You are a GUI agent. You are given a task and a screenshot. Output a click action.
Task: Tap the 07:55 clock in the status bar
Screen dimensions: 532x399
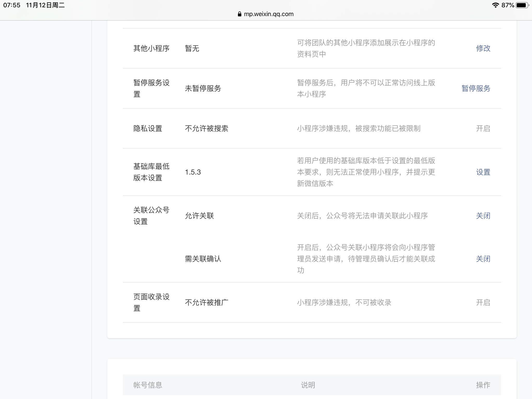[x=12, y=5]
